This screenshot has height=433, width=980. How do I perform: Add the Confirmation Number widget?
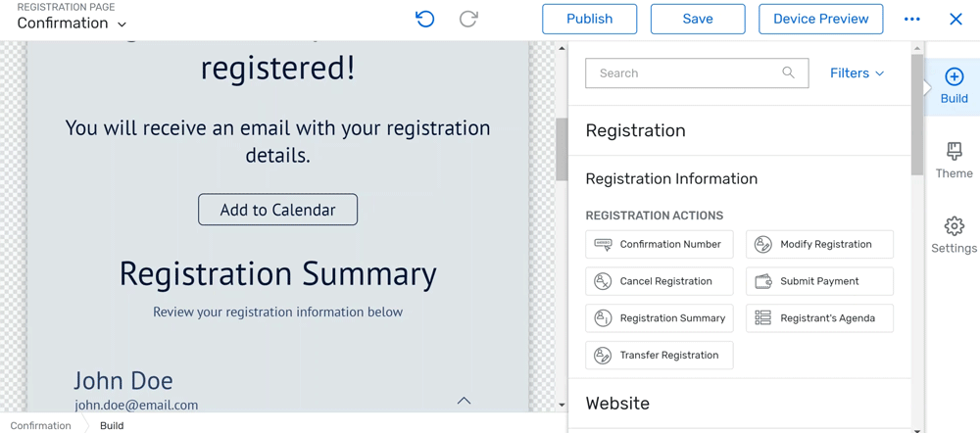659,245
